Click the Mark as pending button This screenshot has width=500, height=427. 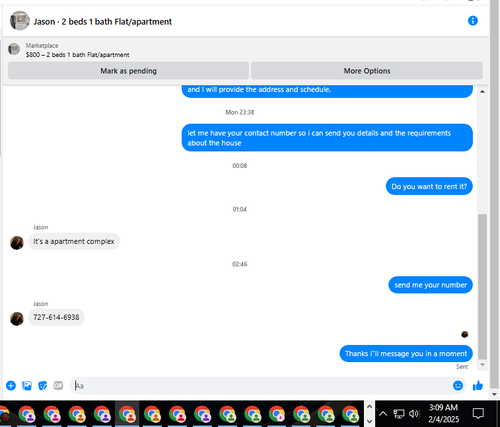(x=129, y=71)
